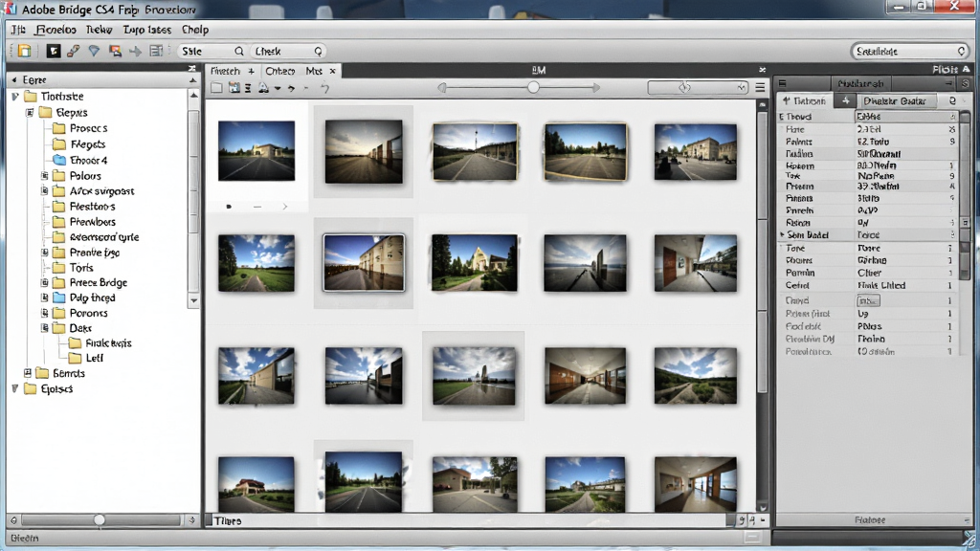Image resolution: width=980 pixels, height=551 pixels.
Task: Expand the Elepats folder node
Action: tap(30, 113)
